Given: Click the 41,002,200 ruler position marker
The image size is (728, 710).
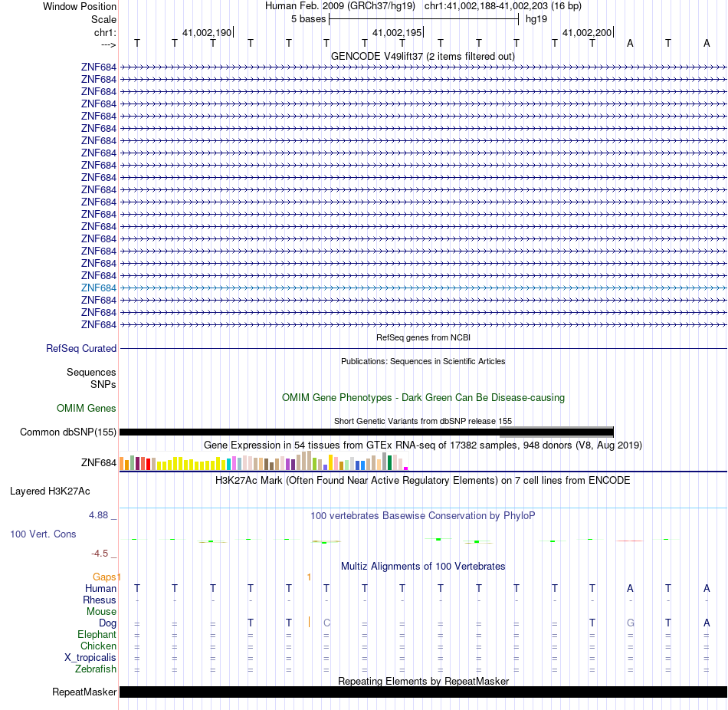Looking at the screenshot, I should click(588, 32).
